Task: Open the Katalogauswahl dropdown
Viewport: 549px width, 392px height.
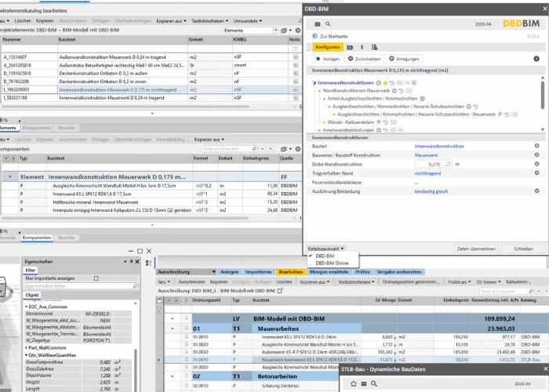Action: pyautogui.click(x=326, y=249)
